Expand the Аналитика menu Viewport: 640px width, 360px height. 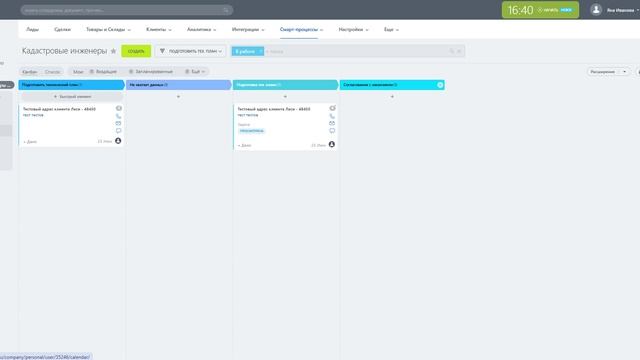click(x=202, y=29)
